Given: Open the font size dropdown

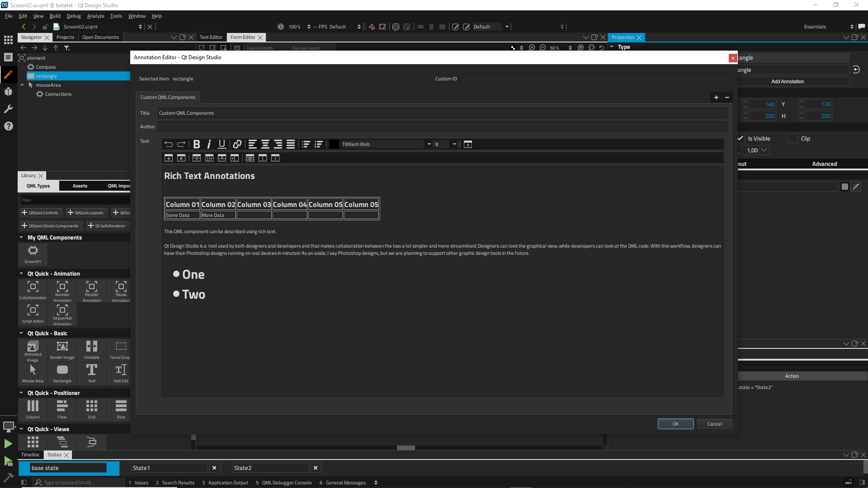Looking at the screenshot, I should (x=454, y=144).
